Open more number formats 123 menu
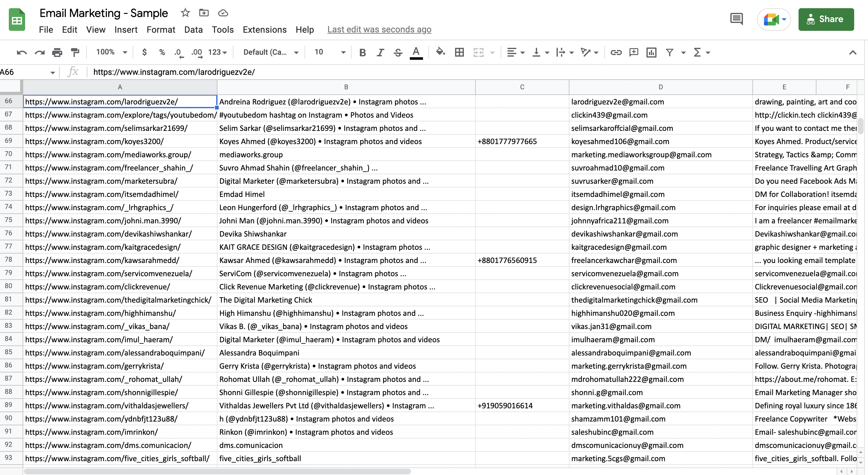 click(218, 52)
